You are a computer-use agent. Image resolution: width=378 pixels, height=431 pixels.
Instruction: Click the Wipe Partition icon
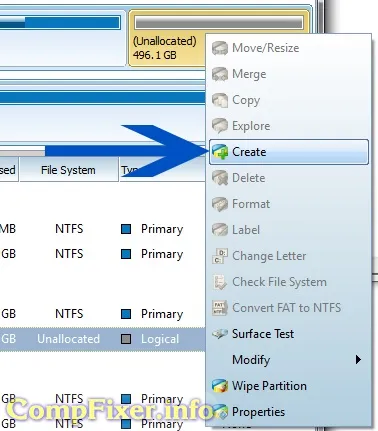(220, 386)
